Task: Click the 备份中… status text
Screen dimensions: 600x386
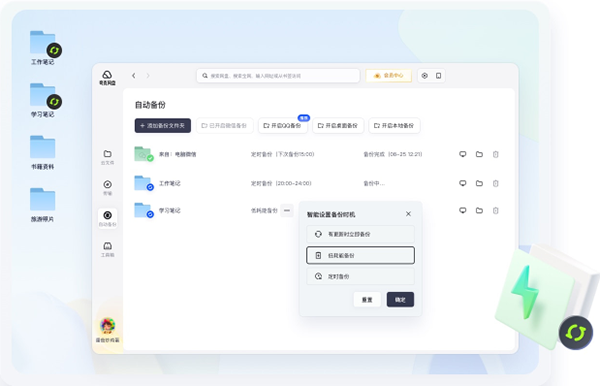Action: [x=374, y=183]
